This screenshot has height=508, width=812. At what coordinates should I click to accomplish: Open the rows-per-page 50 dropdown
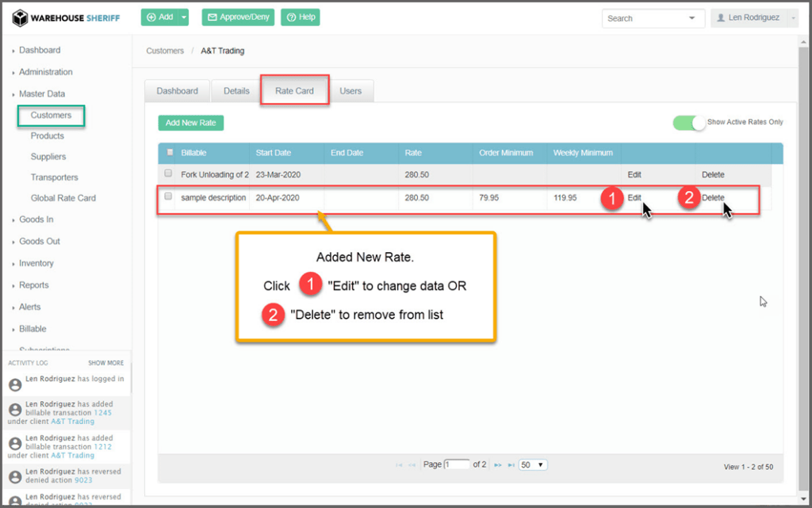533,465
